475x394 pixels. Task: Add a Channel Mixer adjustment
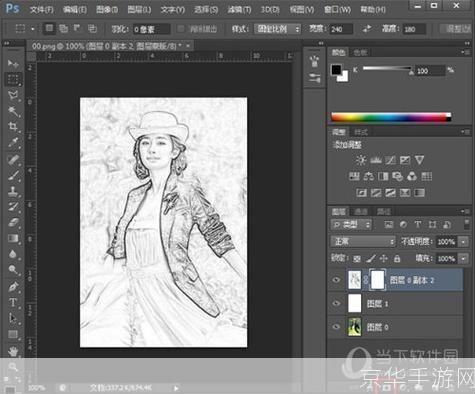[x=412, y=176]
